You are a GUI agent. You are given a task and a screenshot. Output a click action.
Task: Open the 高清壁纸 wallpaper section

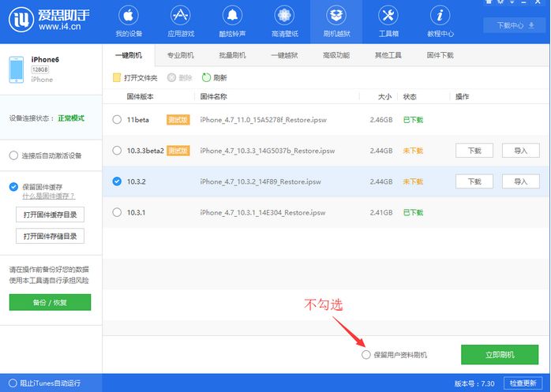point(284,21)
